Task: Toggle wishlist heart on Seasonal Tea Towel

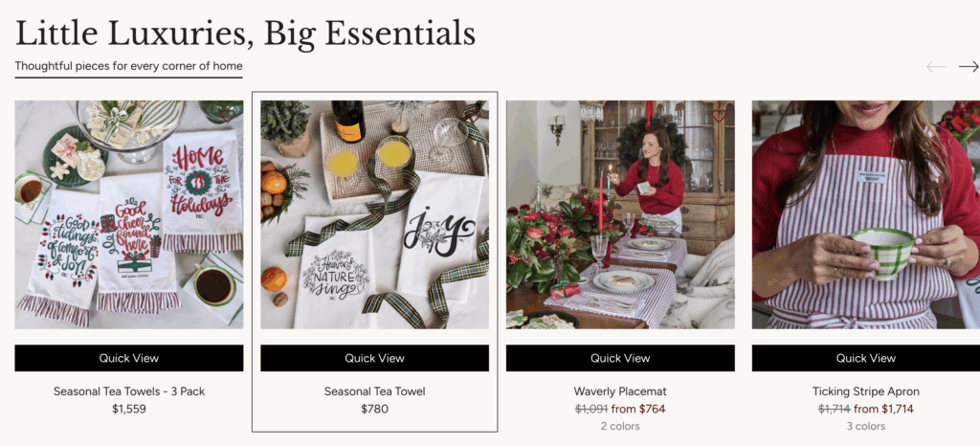Action: (473, 116)
